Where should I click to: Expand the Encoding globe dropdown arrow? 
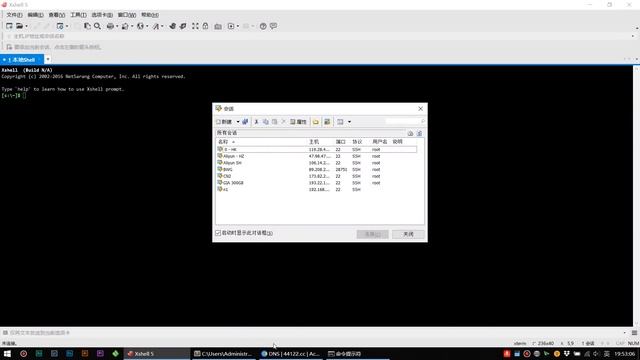[147, 26]
